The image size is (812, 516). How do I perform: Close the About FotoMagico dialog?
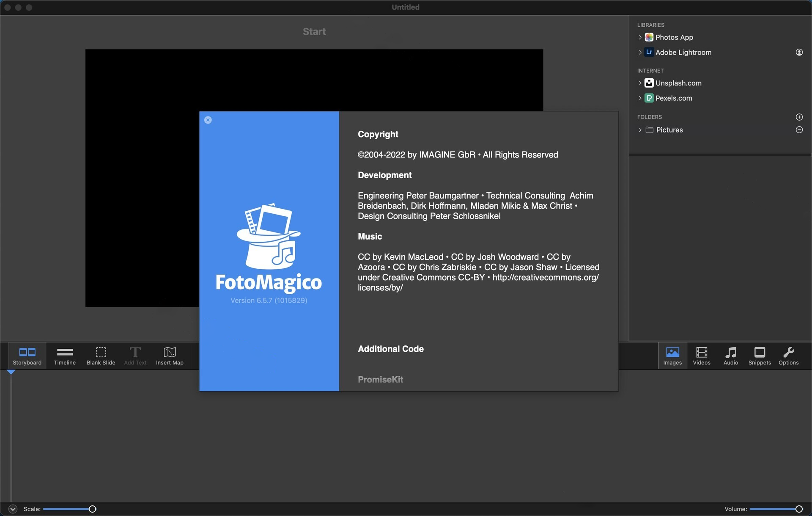[208, 120]
